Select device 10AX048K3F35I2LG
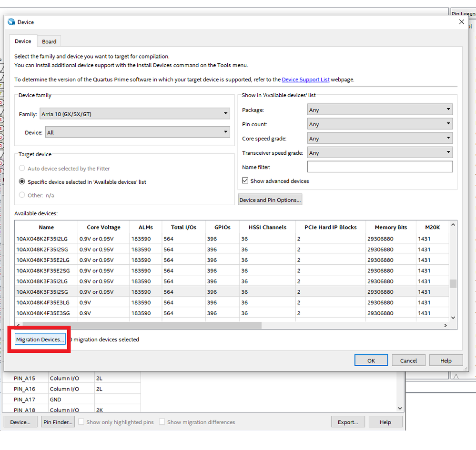The image size is (476, 450). (232, 281)
